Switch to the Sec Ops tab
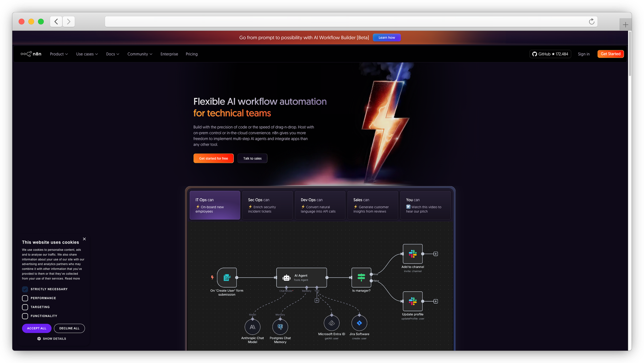Image resolution: width=644 pixels, height=363 pixels. 267,205
